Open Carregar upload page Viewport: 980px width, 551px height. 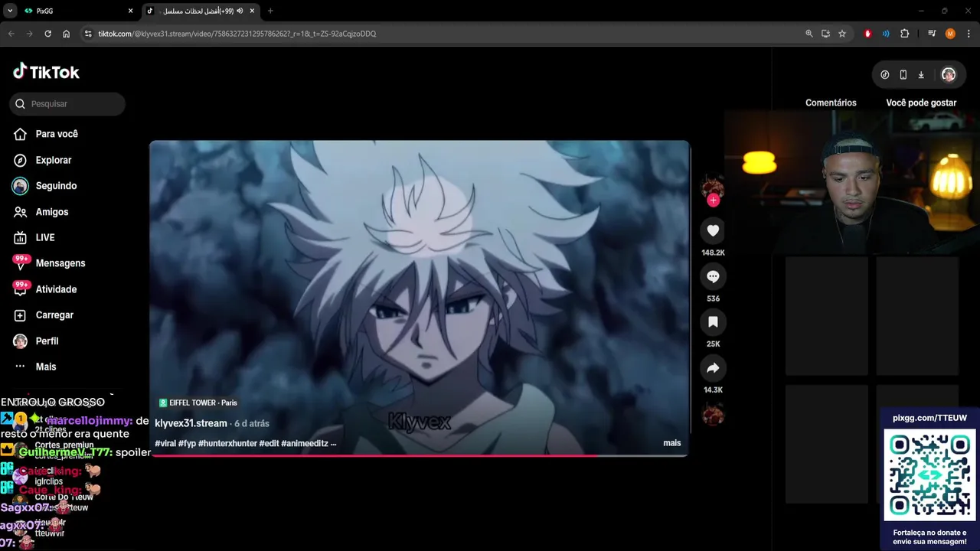pos(44,315)
